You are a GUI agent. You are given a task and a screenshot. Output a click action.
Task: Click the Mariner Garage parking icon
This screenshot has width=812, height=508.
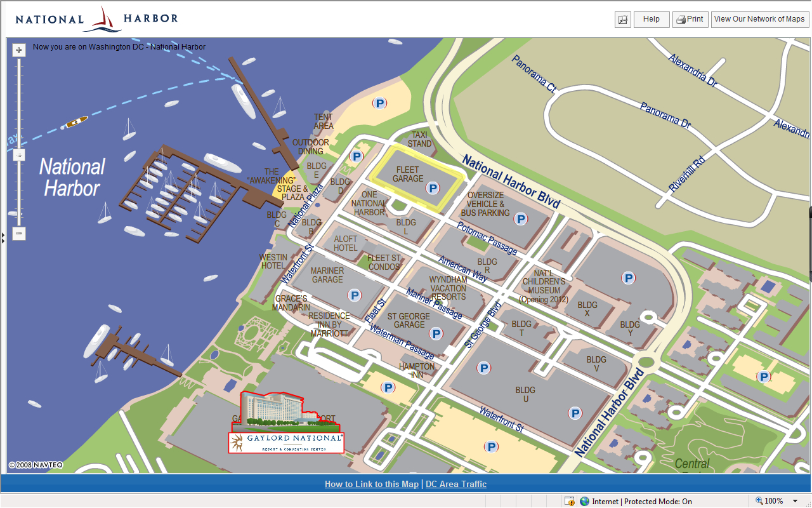point(354,295)
